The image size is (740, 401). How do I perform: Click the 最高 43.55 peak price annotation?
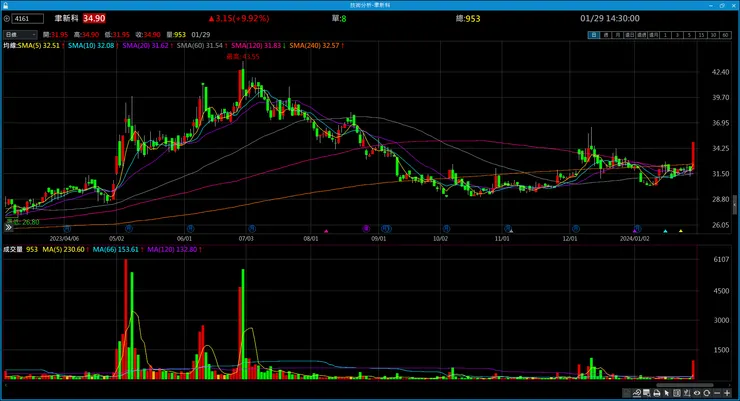tap(243, 56)
